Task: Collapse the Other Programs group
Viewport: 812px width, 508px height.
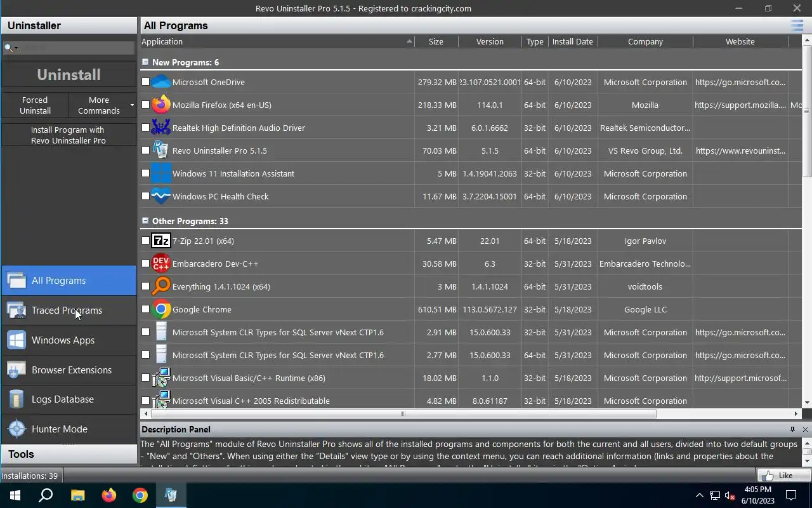Action: [145, 221]
